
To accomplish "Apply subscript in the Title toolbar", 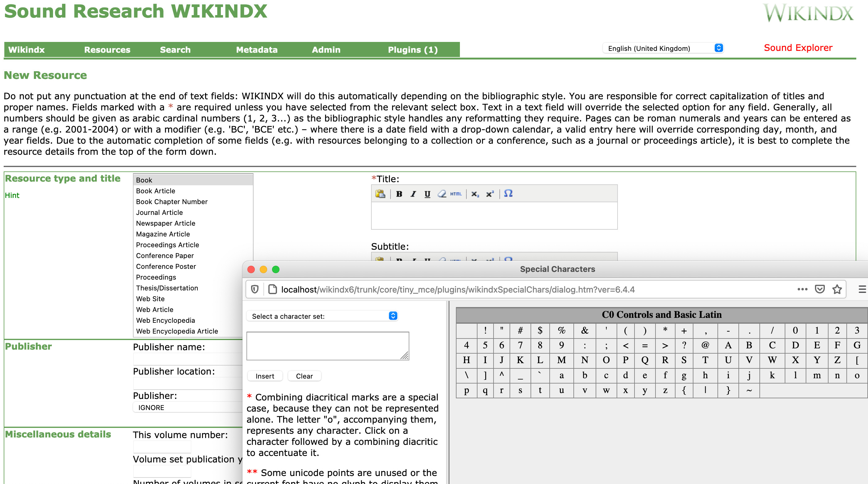I will [475, 194].
